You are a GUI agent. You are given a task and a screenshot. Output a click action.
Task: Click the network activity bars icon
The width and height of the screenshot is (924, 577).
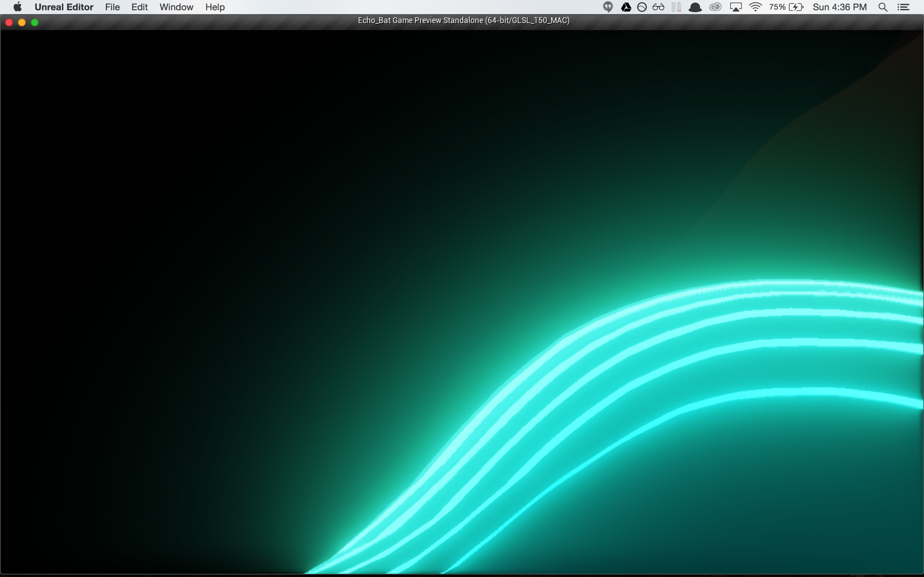coord(676,7)
